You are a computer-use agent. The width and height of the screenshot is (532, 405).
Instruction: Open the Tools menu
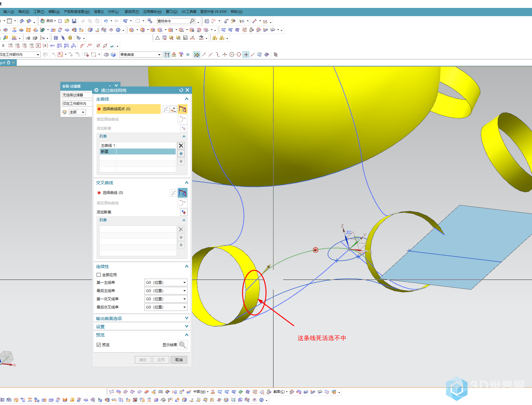pos(39,12)
